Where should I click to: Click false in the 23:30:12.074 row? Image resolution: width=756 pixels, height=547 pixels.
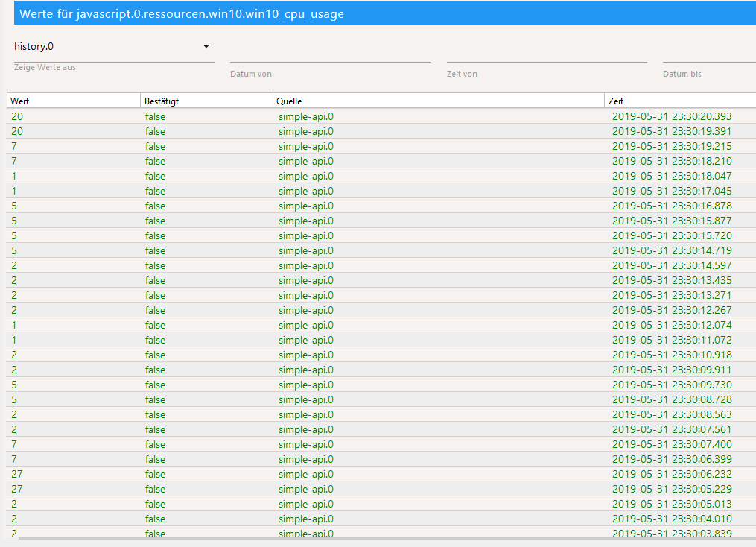point(155,325)
